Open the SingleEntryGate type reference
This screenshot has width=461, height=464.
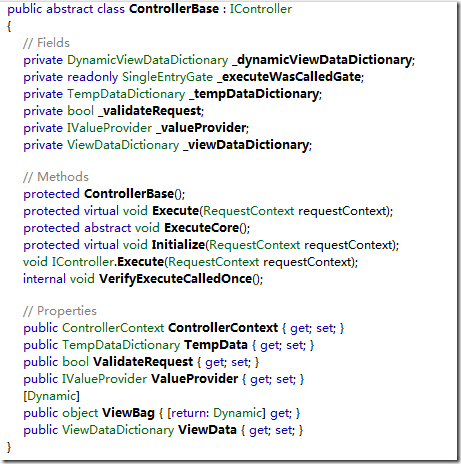167,77
